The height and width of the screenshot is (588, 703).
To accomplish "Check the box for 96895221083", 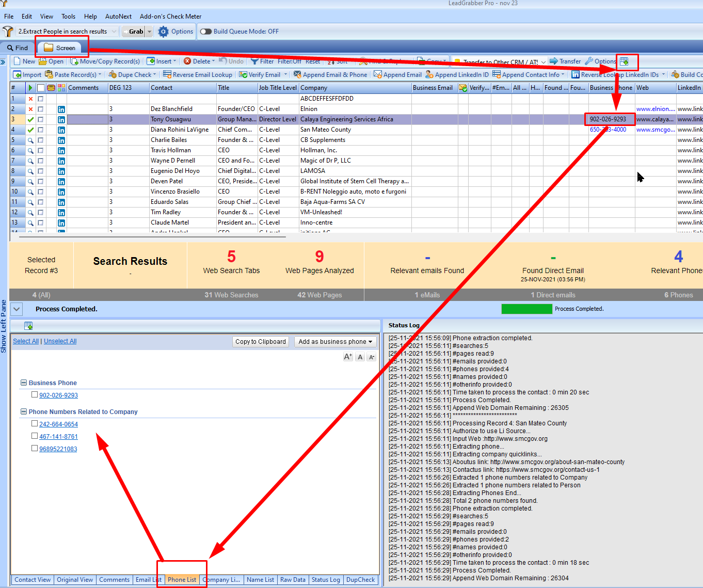I will pyautogui.click(x=35, y=448).
